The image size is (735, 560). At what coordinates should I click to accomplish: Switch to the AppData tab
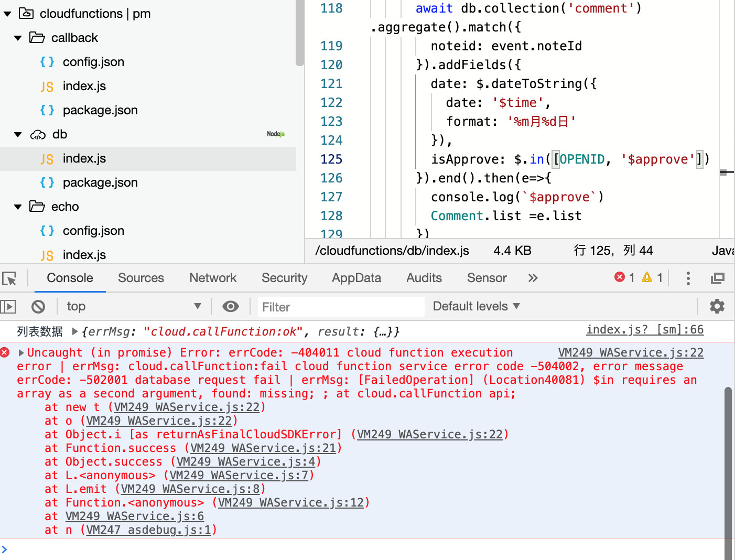point(356,278)
